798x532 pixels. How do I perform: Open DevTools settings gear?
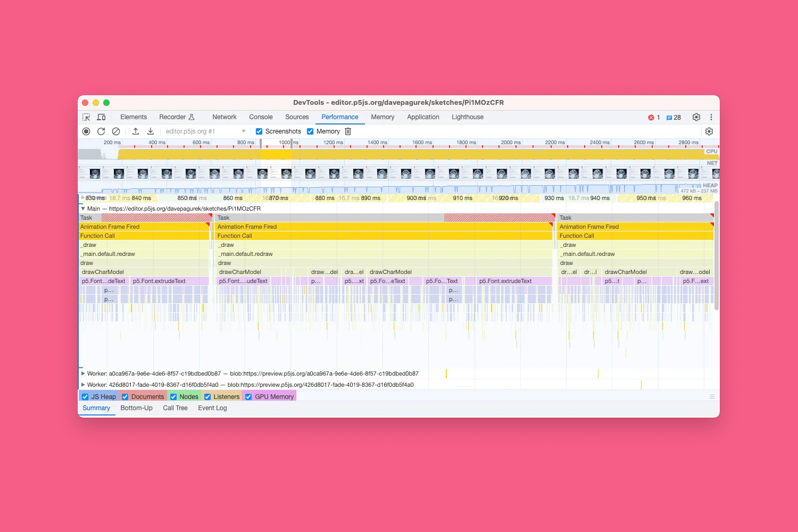(696, 117)
